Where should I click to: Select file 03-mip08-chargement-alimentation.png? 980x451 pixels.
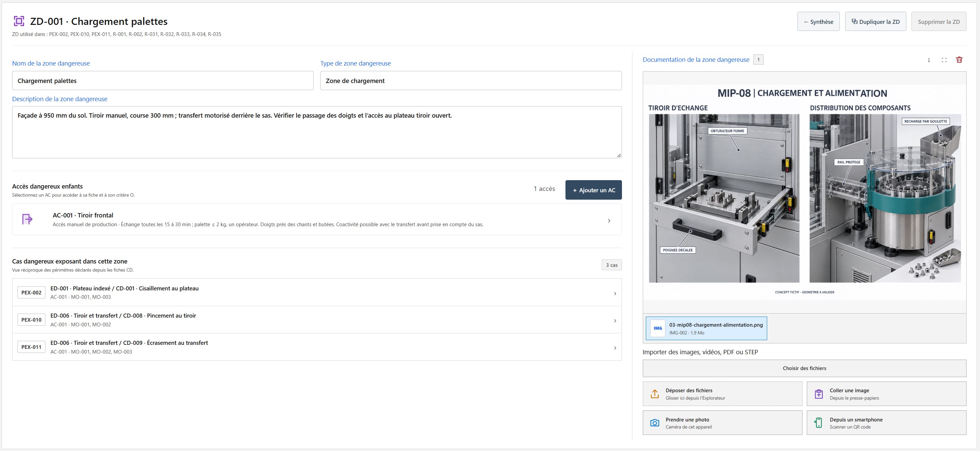706,328
